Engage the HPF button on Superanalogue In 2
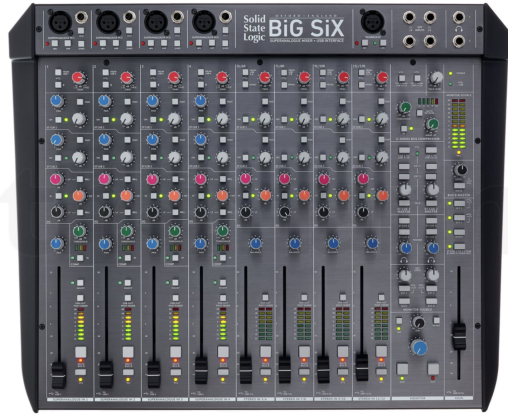Image resolution: width=508 pixels, height=420 pixels. [116, 43]
